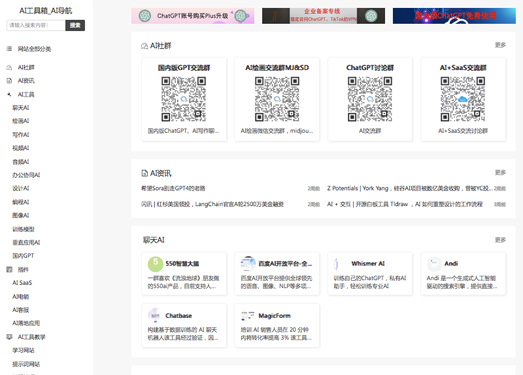Viewport: 523px width, 375px height.
Task: Select AI资讯 in the sidebar
Action: pos(26,81)
